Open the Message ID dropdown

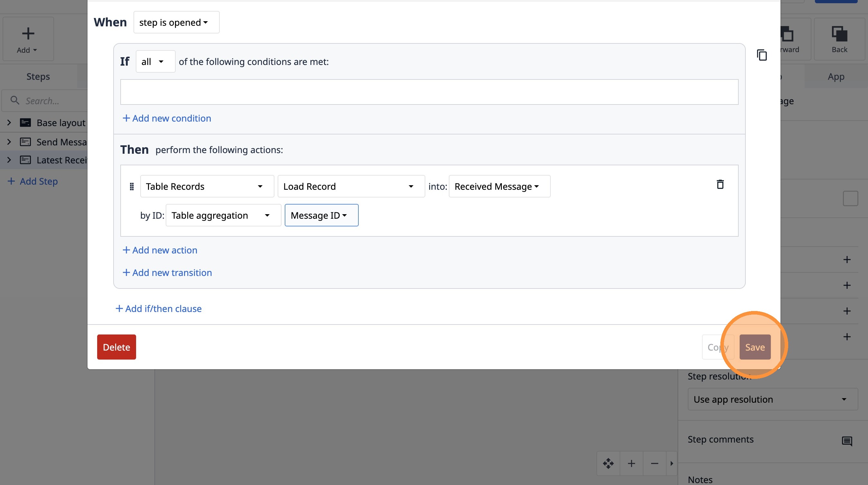point(321,215)
